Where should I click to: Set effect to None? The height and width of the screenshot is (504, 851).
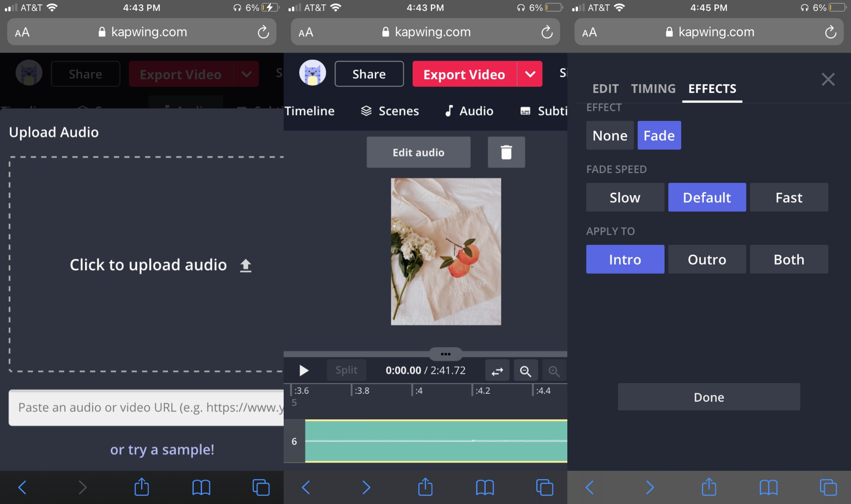coord(609,136)
